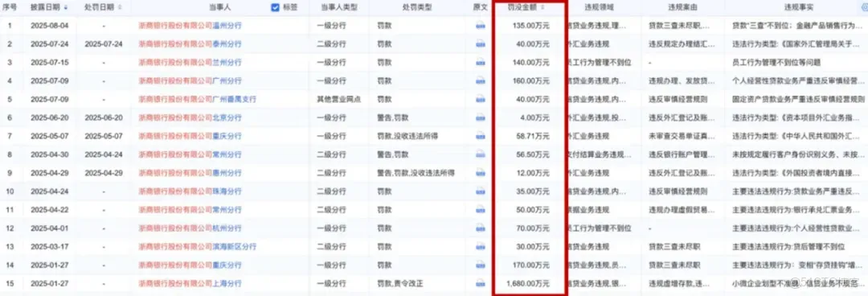Click the 违规领域 column header
868x296 pixels.
(x=600, y=8)
